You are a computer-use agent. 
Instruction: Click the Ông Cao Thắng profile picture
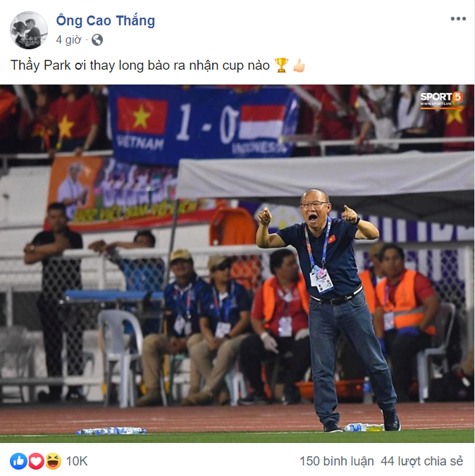[x=29, y=30]
